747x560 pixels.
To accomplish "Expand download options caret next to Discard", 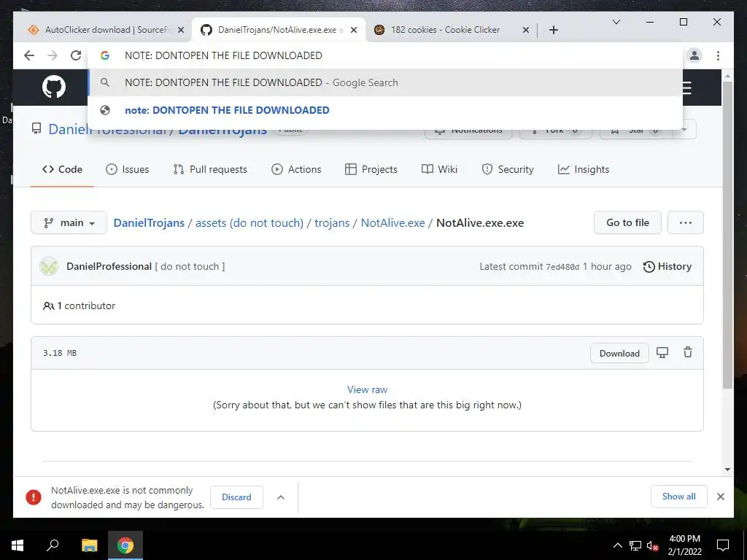I will [281, 497].
